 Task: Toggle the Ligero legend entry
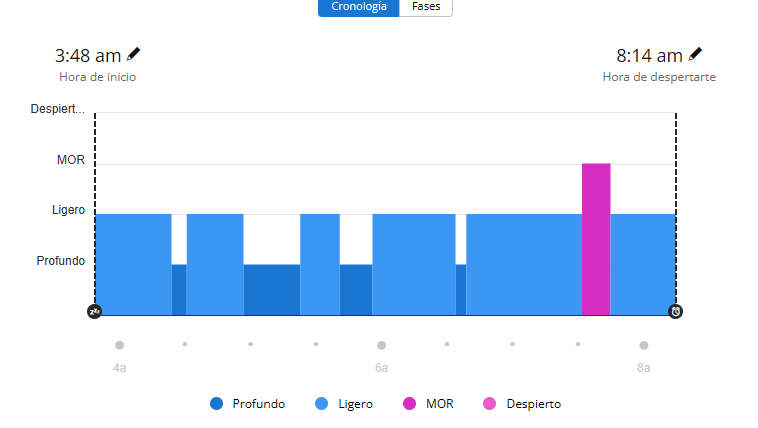(x=344, y=404)
